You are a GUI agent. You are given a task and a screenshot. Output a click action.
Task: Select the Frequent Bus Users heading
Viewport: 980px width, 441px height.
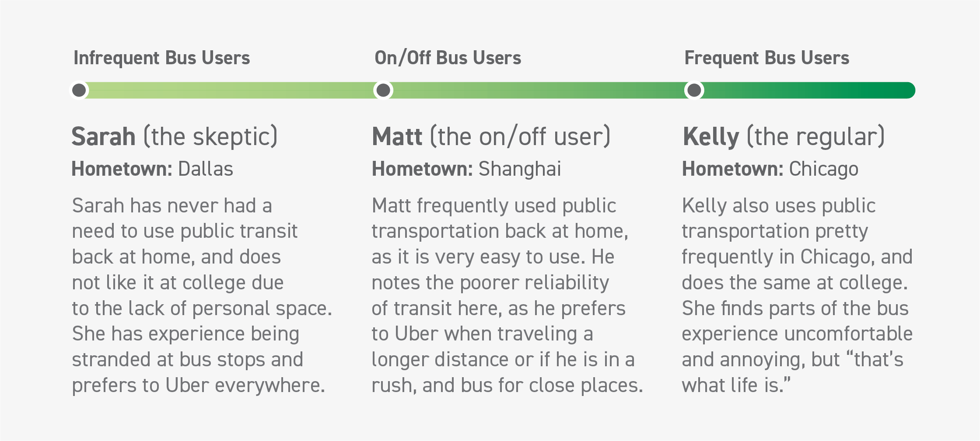[x=766, y=58]
